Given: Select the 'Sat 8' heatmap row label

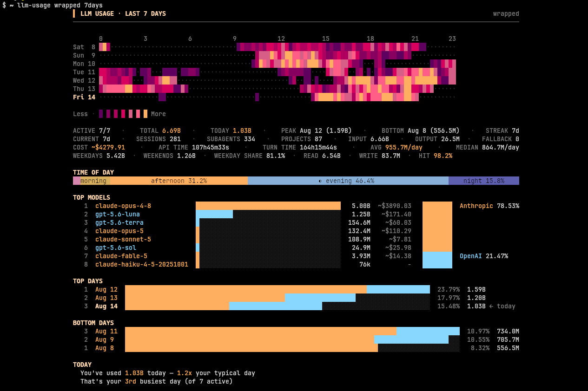Looking at the screenshot, I should [x=84, y=47].
